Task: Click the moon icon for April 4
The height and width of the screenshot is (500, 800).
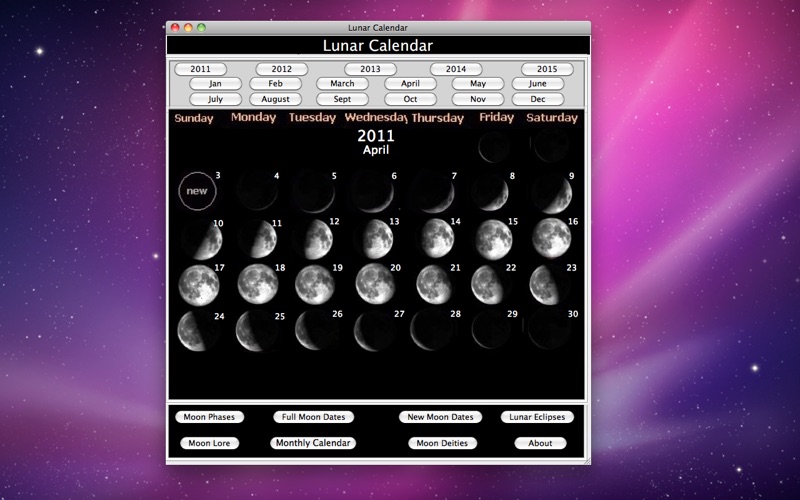Action: (x=257, y=191)
